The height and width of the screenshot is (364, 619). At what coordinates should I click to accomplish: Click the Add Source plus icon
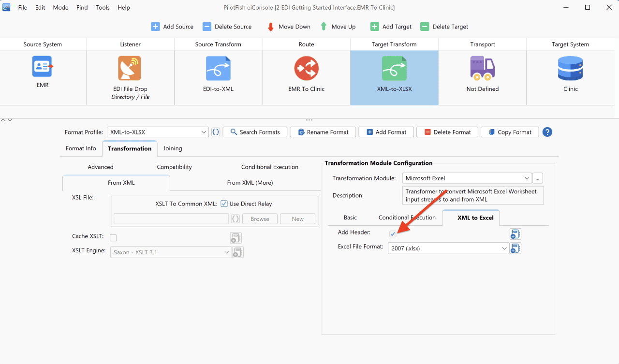click(x=155, y=27)
